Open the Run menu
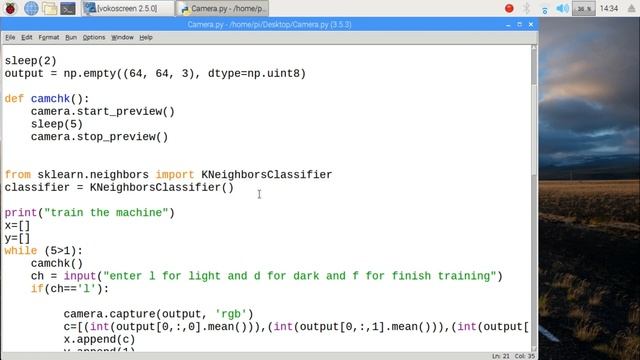 tap(71, 37)
